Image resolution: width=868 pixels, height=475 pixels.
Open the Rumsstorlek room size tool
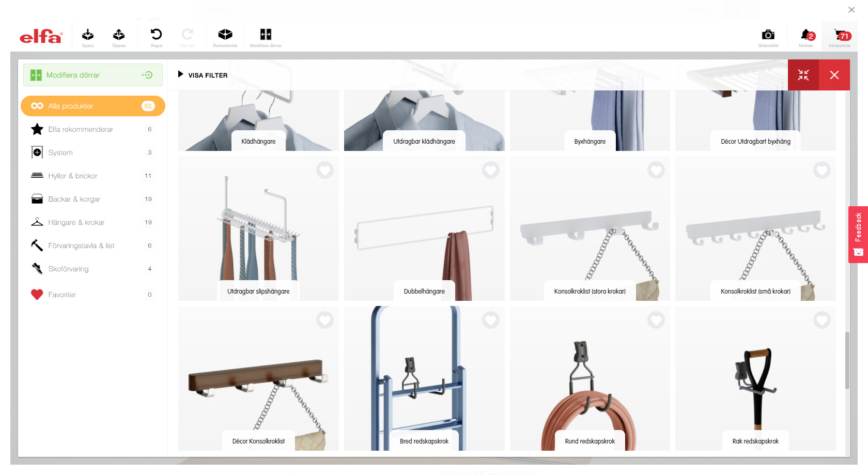click(x=225, y=36)
